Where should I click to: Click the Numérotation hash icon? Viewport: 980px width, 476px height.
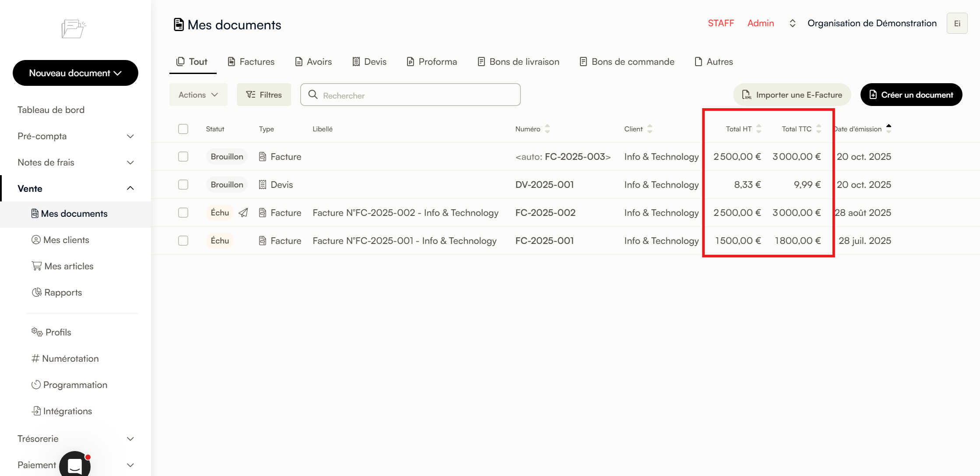tap(35, 359)
